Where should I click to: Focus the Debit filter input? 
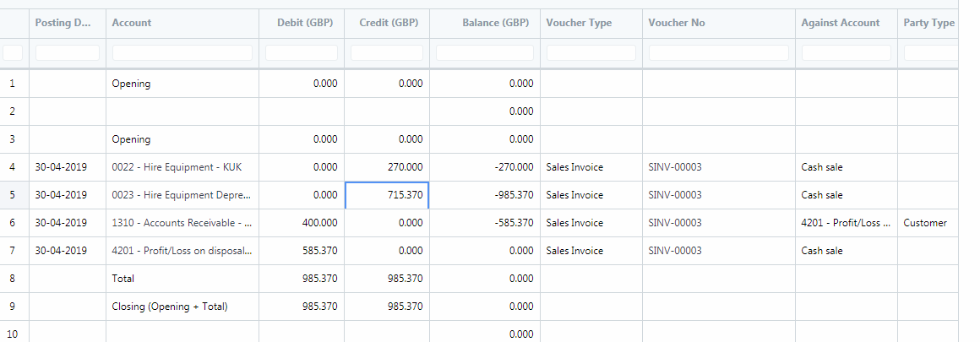click(302, 52)
